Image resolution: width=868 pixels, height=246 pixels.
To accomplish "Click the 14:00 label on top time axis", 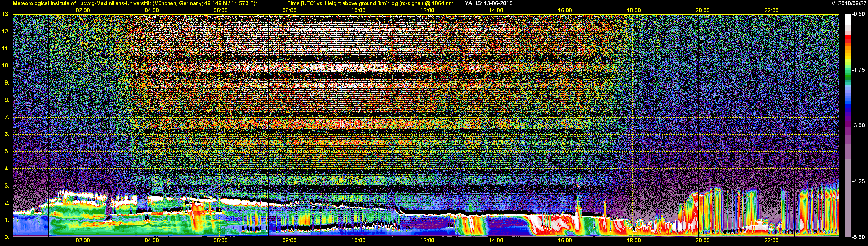I will [x=496, y=10].
